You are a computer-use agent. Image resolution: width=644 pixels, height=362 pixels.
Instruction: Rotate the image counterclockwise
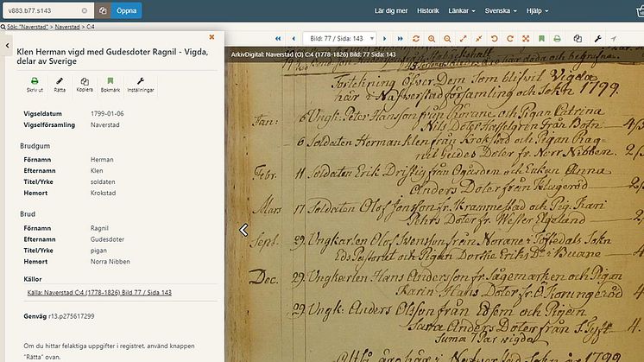494,39
